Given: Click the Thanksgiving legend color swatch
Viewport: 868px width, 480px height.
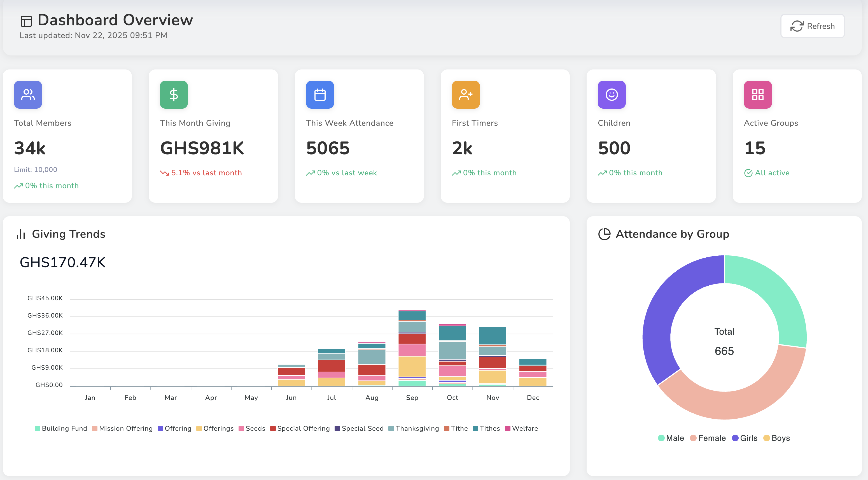Looking at the screenshot, I should [391, 428].
